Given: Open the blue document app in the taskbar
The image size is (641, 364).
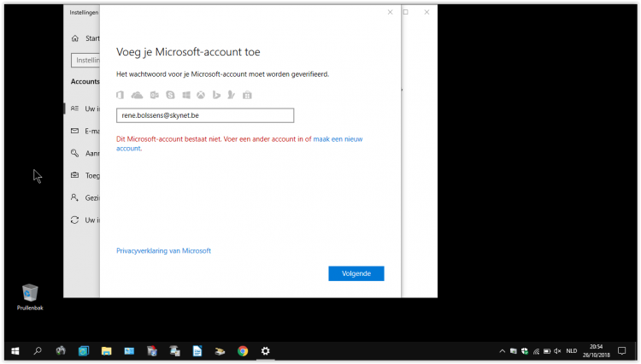Looking at the screenshot, I should pyautogui.click(x=197, y=351).
